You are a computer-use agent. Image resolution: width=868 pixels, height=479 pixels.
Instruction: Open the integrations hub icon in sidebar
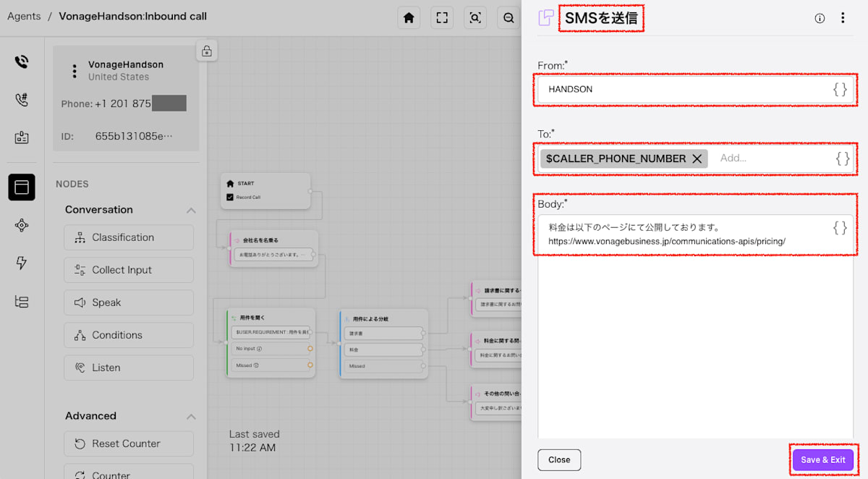point(22,225)
